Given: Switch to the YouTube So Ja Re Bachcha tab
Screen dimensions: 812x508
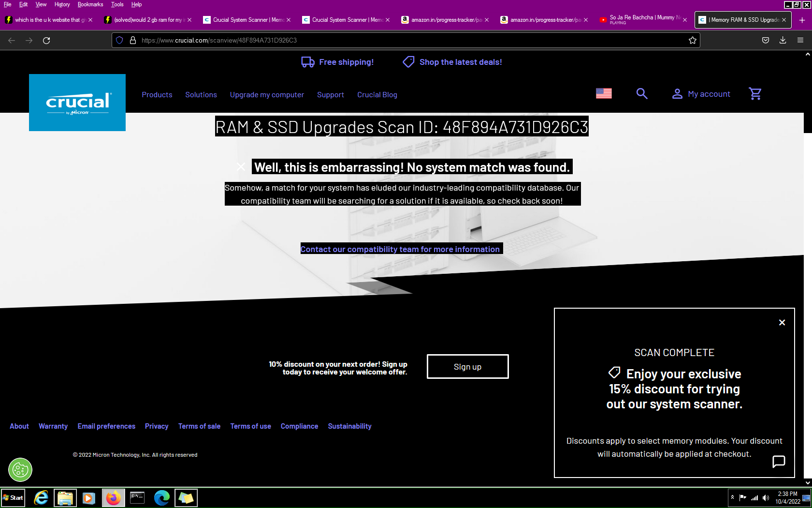Looking at the screenshot, I should pyautogui.click(x=642, y=20).
